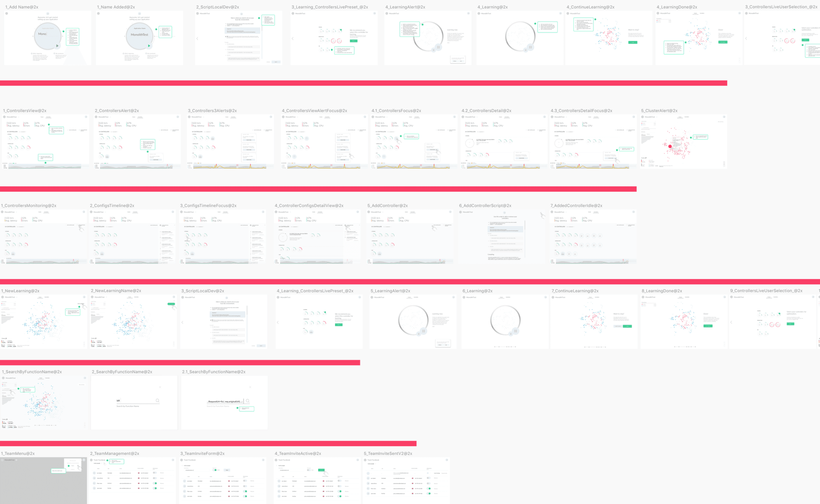
Task: Click pause icon in 6_Learning artboard
Action: click(x=516, y=331)
